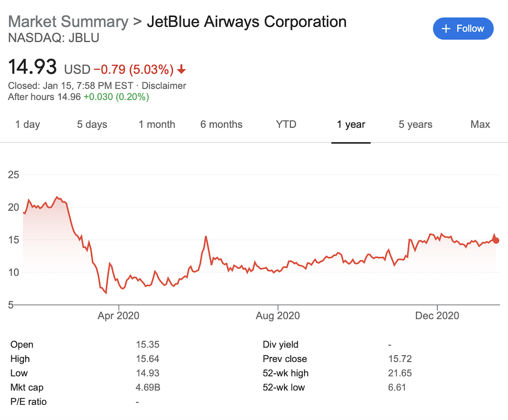The width and height of the screenshot is (508, 420).
Task: Click the Mkt cap value 4.69B
Action: click(x=148, y=388)
